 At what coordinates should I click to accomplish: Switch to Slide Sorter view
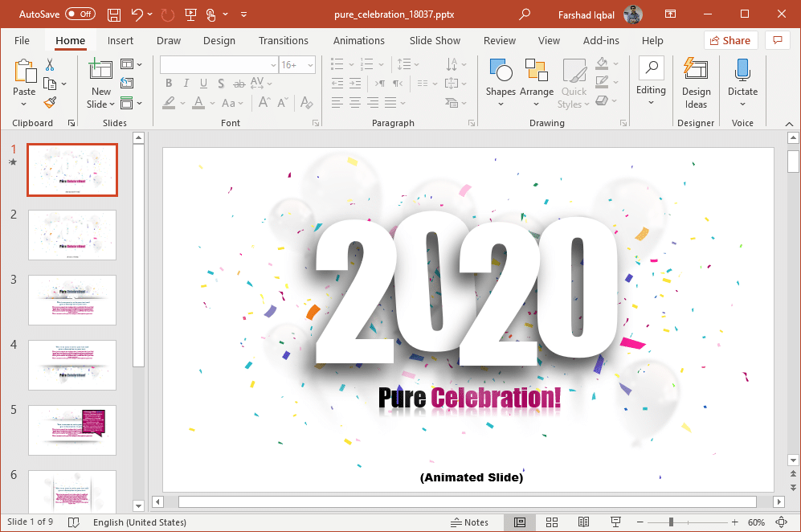coord(552,522)
